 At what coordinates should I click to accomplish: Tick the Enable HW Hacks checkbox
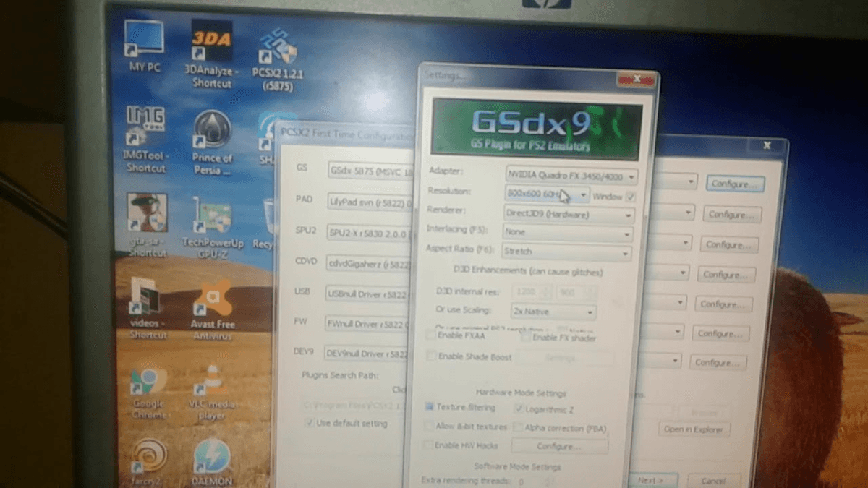pos(427,445)
